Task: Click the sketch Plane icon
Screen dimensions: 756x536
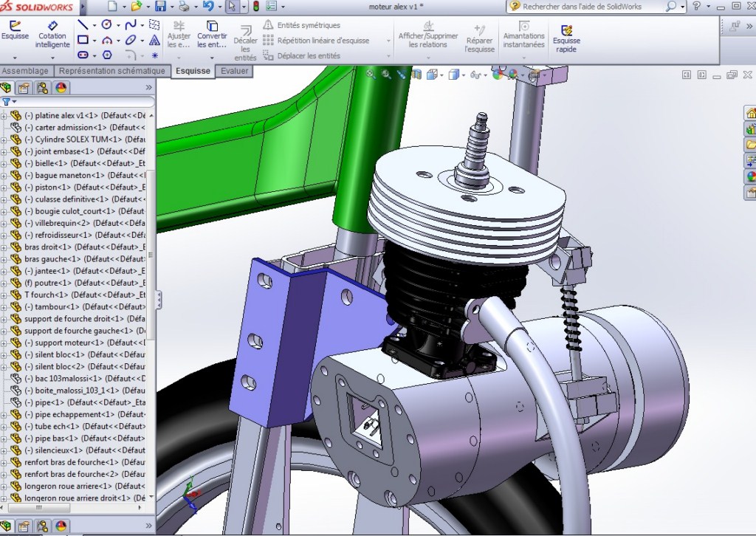Action: click(154, 24)
